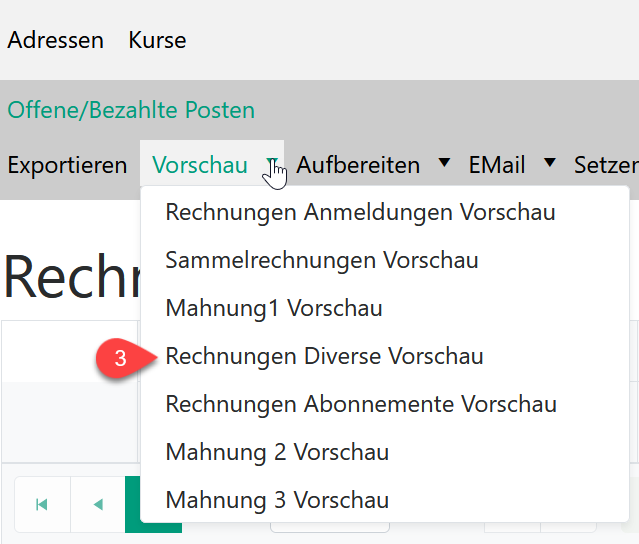Screen dimensions: 639x544
Task: Open the Adressen menu
Action: pyautogui.click(x=55, y=40)
